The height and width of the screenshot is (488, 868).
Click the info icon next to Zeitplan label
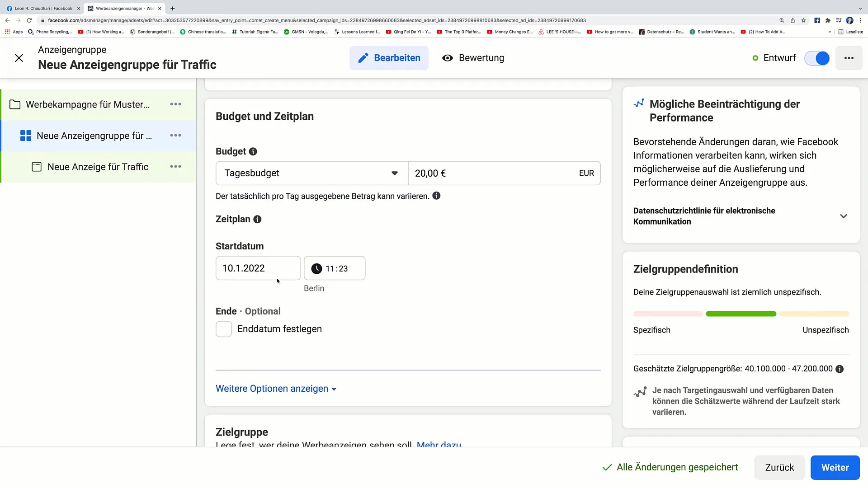click(x=258, y=219)
